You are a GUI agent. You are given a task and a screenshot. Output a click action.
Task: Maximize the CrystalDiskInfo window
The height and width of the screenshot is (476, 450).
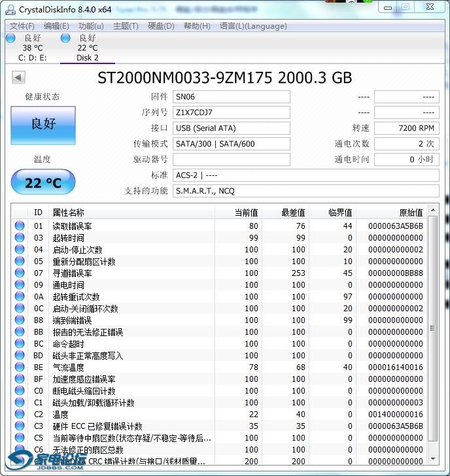(x=406, y=7)
